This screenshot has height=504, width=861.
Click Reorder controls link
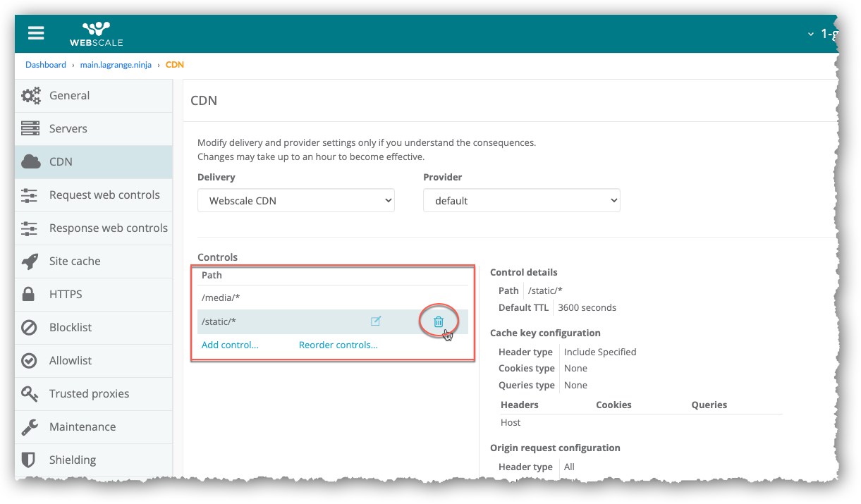(338, 345)
